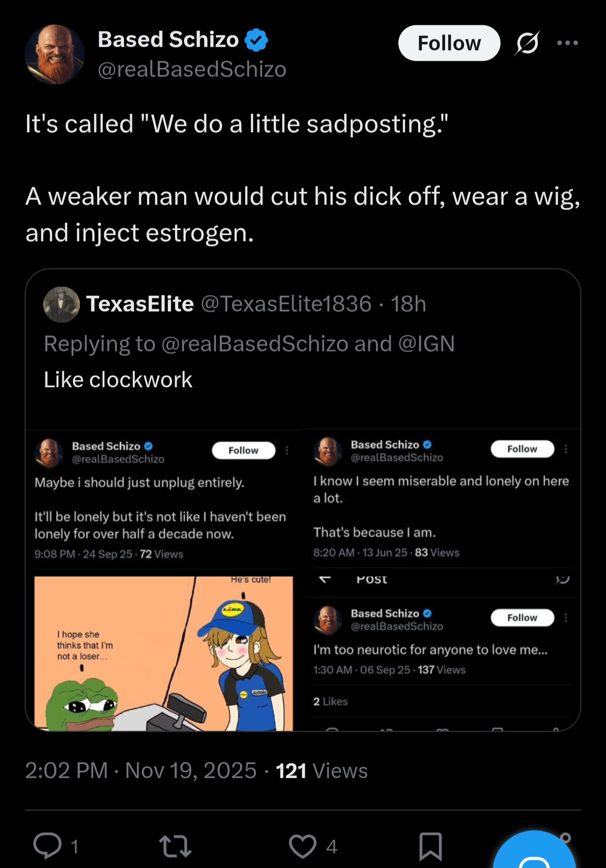Tap the repost arrows icon
Image resolution: width=606 pixels, height=868 pixels.
pos(175,846)
